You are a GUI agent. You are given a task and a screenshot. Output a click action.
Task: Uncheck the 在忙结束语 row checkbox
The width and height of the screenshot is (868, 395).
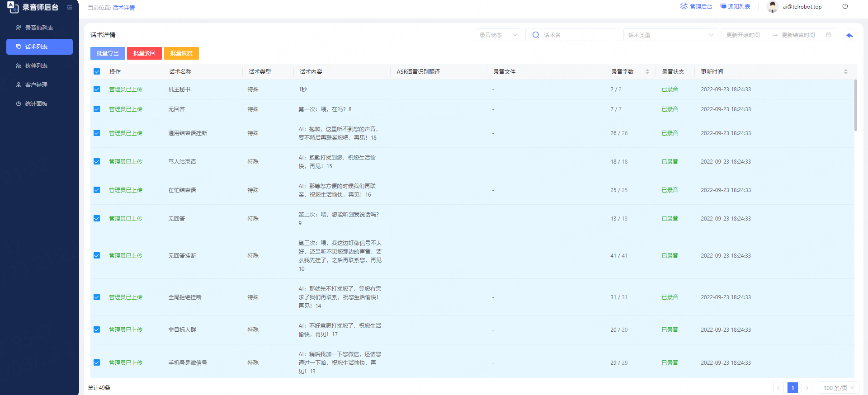pyautogui.click(x=97, y=190)
